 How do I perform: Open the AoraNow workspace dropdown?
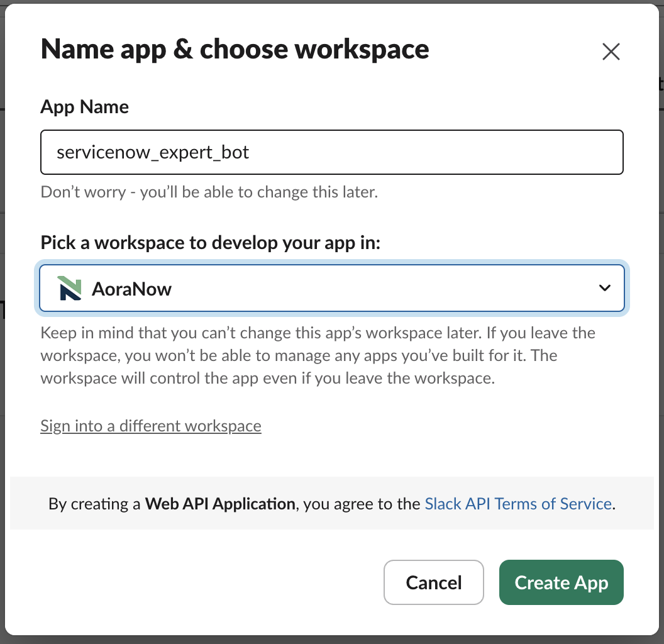coord(331,288)
